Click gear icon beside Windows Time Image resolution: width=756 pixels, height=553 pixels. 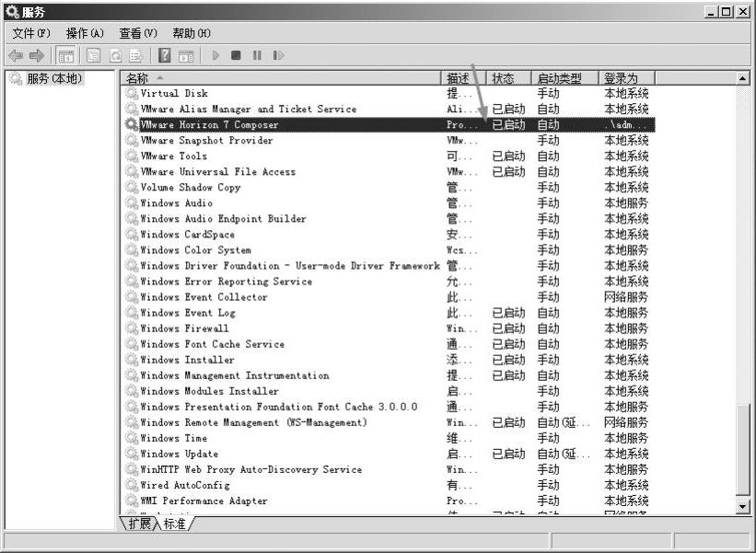pos(131,438)
